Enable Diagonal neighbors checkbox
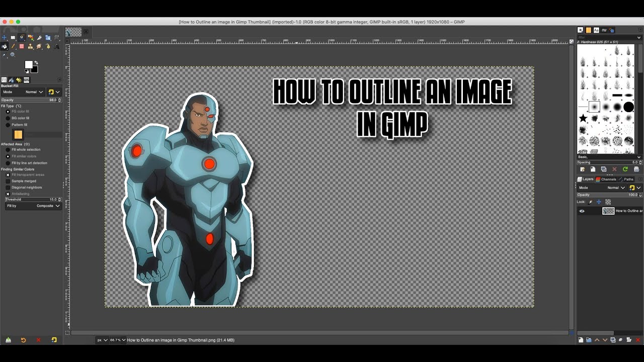Viewport: 644px width, 362px height. (x=8, y=188)
